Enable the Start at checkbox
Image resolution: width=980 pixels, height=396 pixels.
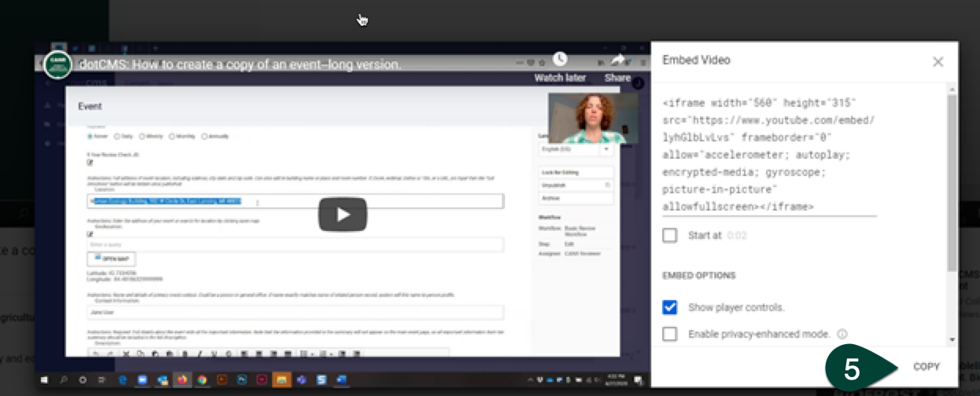669,235
